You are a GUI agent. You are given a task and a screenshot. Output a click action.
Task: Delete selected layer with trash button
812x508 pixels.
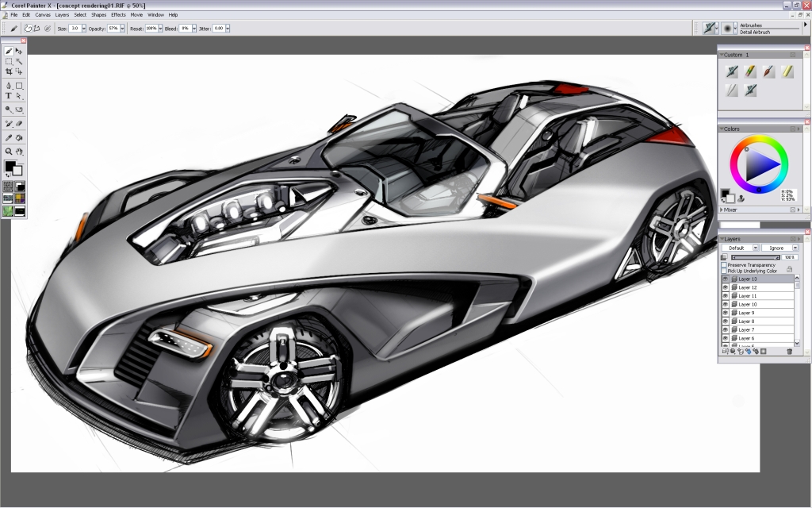[790, 350]
